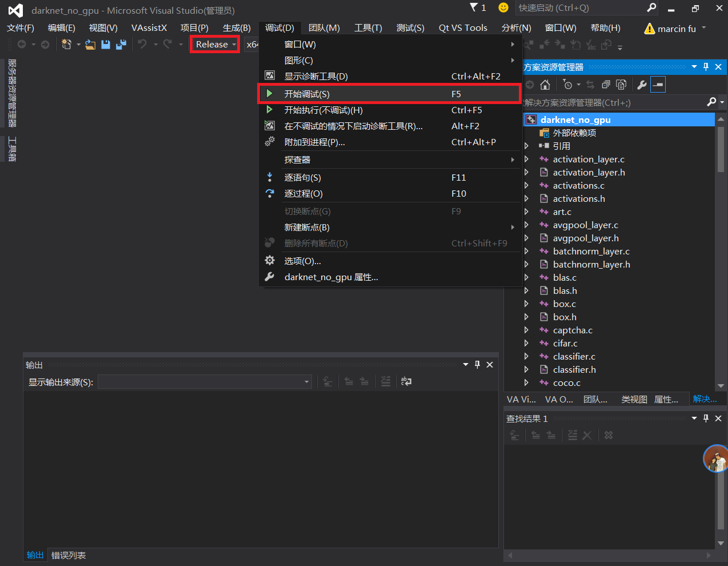Click the properties wrench icon in Solution Explorer
The height and width of the screenshot is (566, 728).
642,85
